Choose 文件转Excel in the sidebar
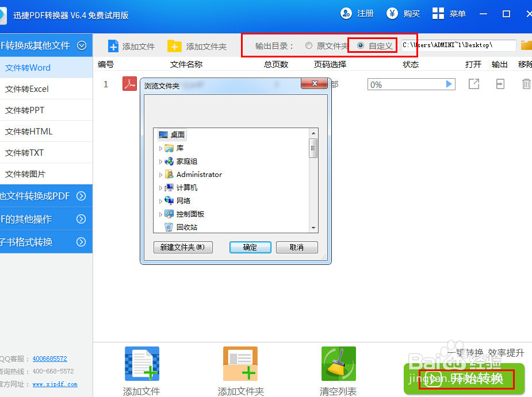 click(x=46, y=89)
